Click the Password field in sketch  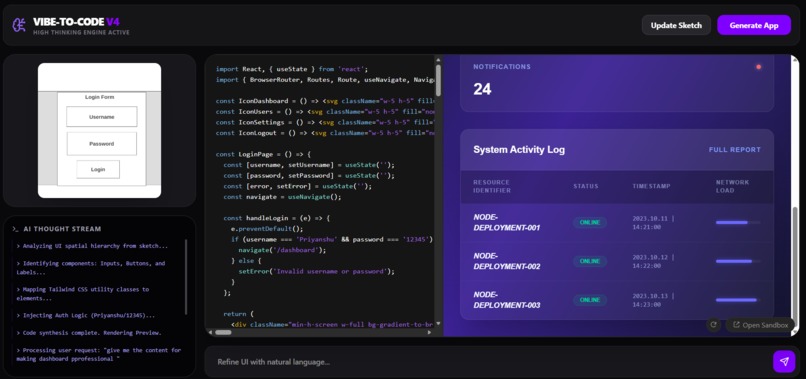[x=102, y=143]
